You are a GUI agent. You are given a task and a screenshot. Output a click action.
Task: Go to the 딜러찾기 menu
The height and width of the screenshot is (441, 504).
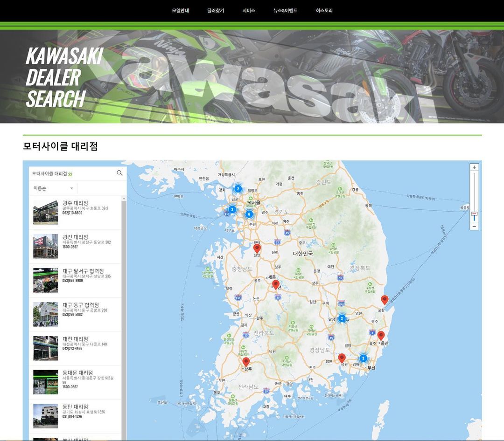[216, 11]
